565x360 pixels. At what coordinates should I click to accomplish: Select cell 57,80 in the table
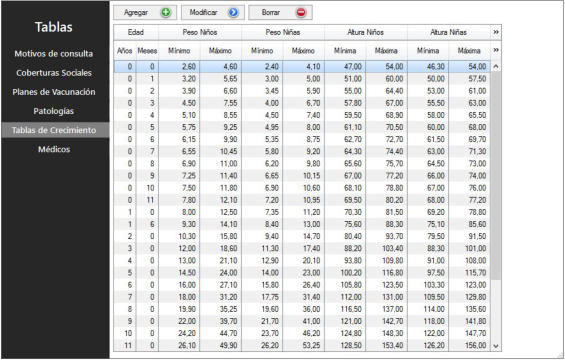coord(345,103)
